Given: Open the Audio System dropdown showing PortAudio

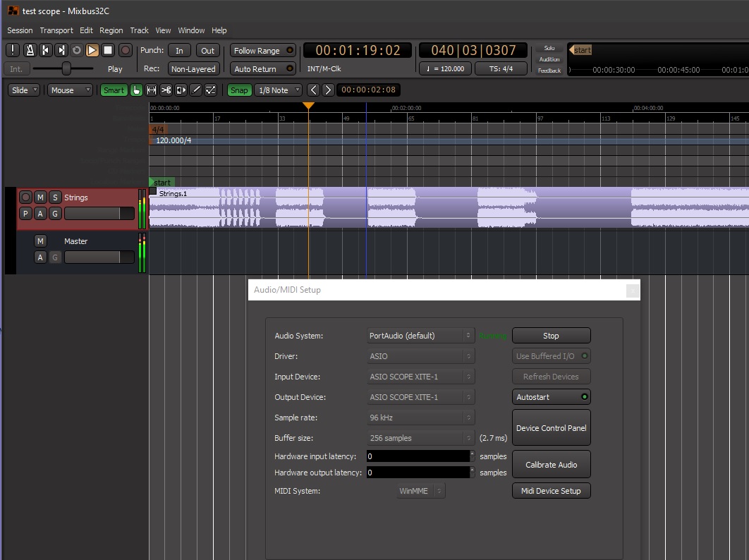Looking at the screenshot, I should pos(420,335).
